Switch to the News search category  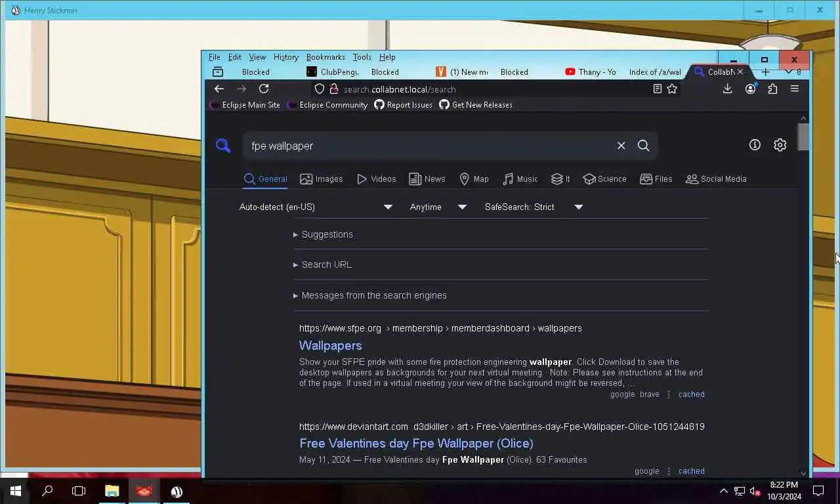[x=427, y=178]
